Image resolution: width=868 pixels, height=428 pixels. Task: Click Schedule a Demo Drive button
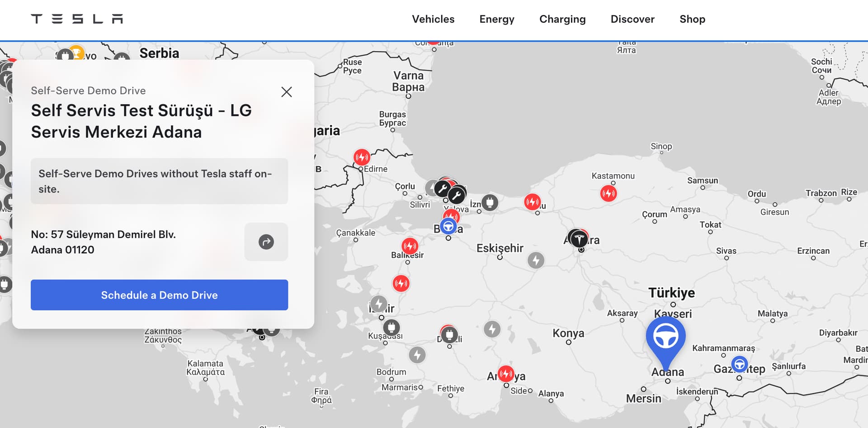[x=159, y=295]
